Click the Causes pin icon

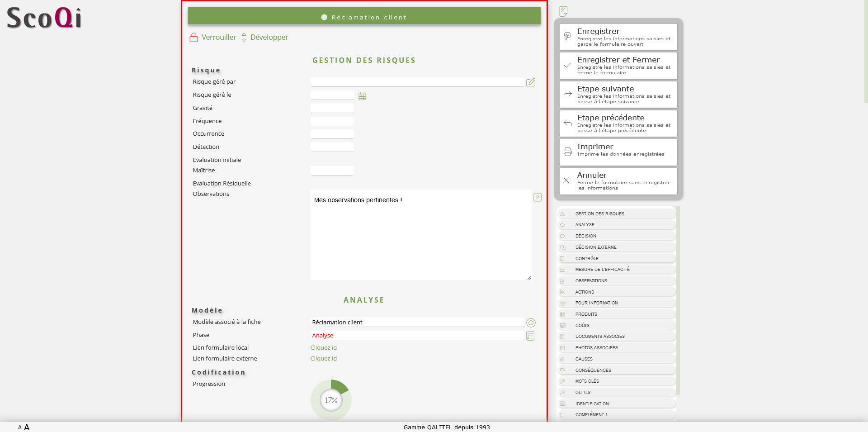click(x=562, y=359)
